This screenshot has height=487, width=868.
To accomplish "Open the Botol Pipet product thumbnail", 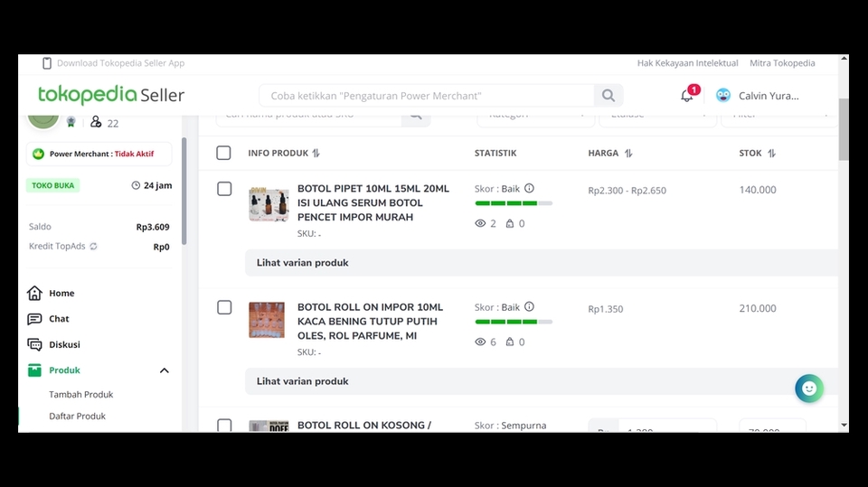I will pos(269,204).
